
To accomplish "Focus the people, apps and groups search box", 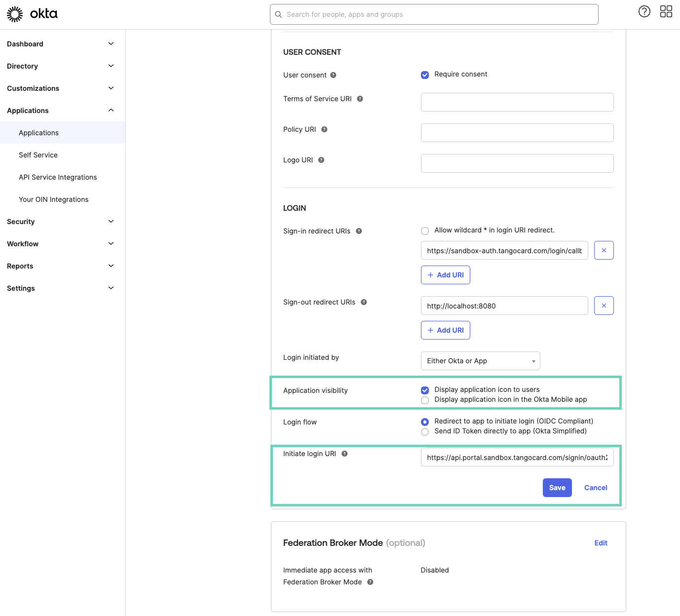I will point(434,14).
